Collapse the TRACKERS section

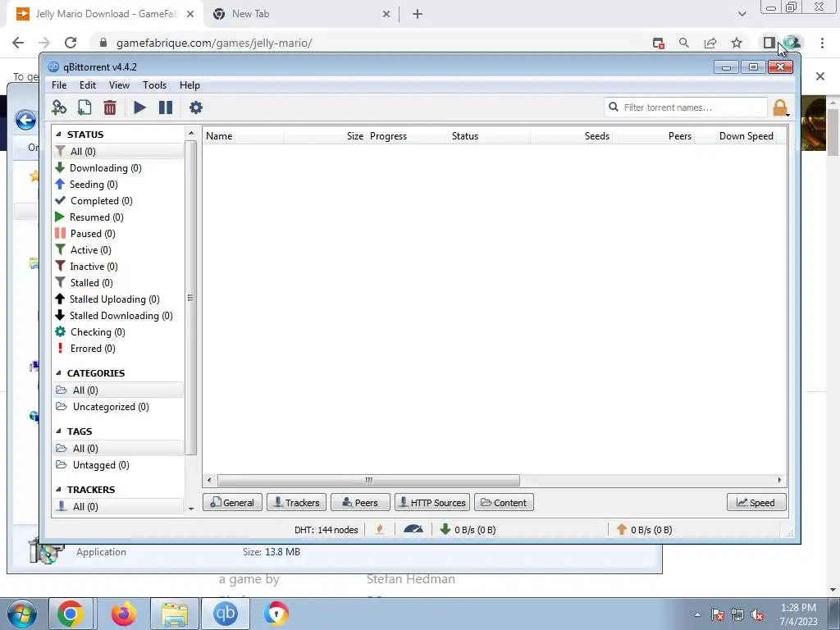point(58,490)
